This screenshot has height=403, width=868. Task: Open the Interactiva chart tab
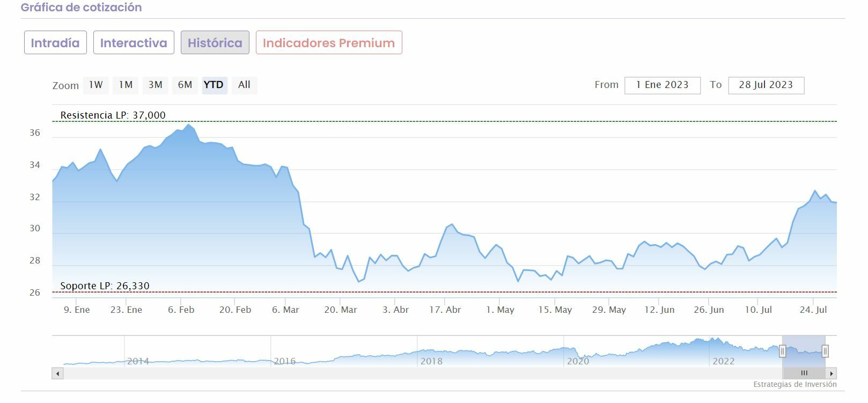point(134,43)
